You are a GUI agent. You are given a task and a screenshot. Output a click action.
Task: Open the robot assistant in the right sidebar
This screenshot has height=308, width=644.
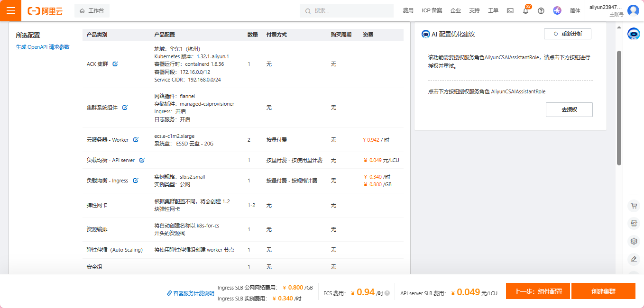(634, 34)
